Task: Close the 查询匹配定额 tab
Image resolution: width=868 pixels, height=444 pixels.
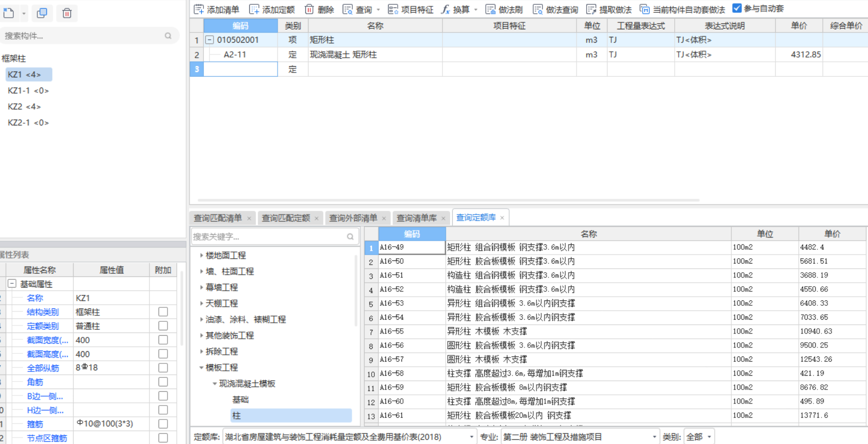Action: point(317,218)
